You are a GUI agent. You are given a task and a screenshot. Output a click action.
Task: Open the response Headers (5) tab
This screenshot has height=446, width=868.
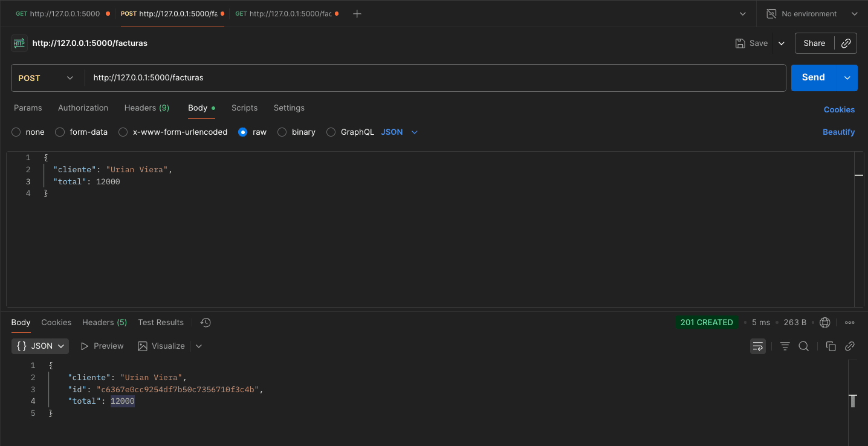[x=105, y=322]
